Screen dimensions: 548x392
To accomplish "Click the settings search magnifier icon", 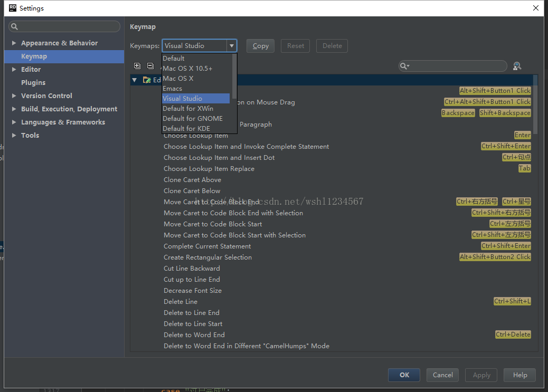I will [x=14, y=26].
